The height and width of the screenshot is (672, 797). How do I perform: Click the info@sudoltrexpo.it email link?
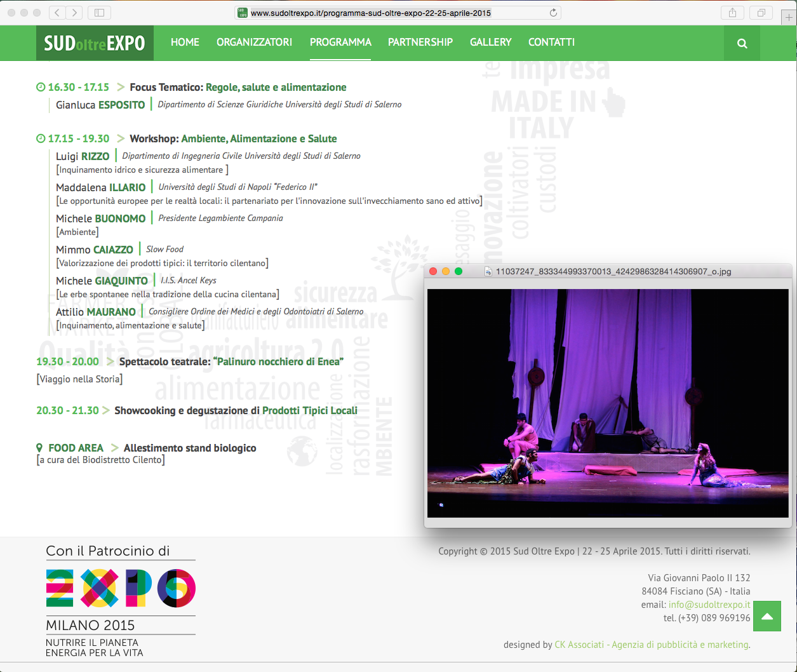[x=709, y=605]
